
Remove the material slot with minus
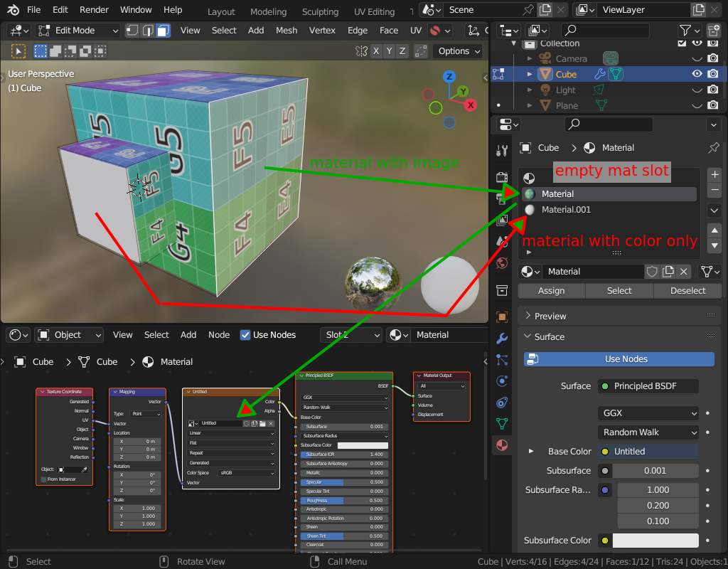[714, 190]
